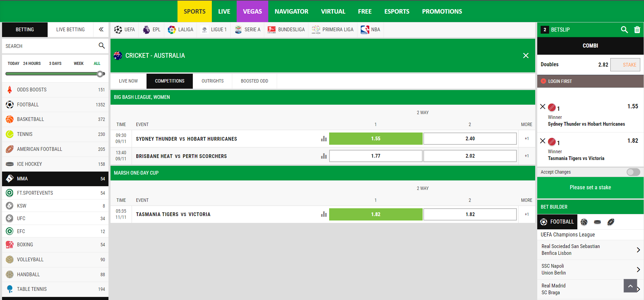Remove Tasmania Tigers selection from betslip
Screen dimensions: 644x300
(543, 141)
